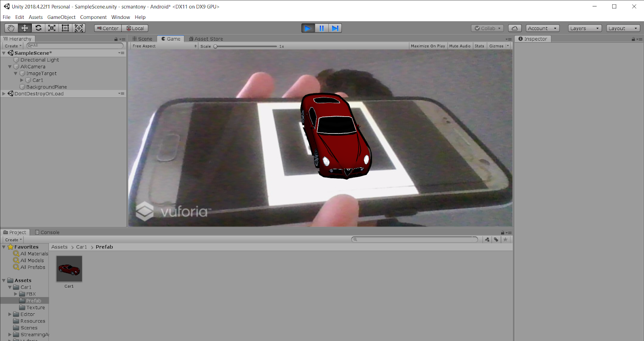Go to Assets in breadcrumb
Screen dimensions: 644x341
(x=60, y=247)
